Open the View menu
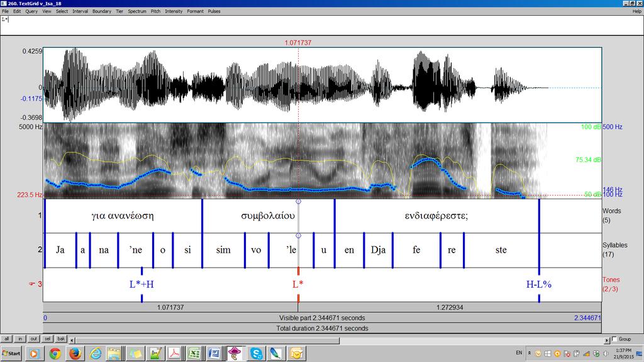The image size is (644, 362). click(x=47, y=11)
